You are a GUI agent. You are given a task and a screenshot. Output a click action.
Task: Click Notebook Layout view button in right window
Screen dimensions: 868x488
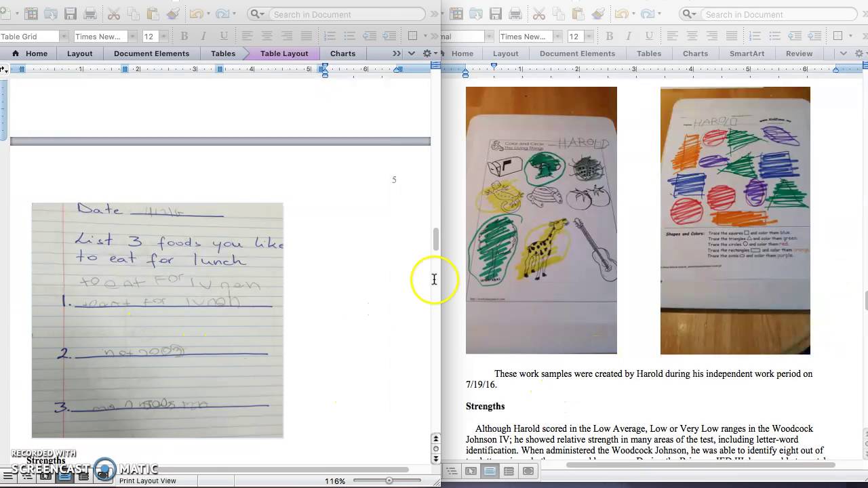(509, 471)
